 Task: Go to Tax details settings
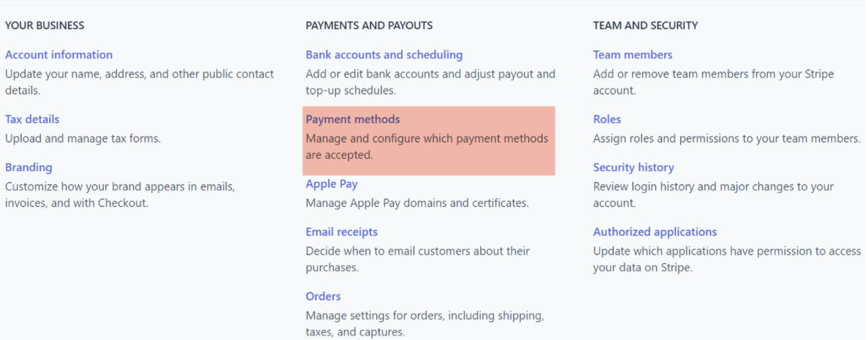[32, 119]
